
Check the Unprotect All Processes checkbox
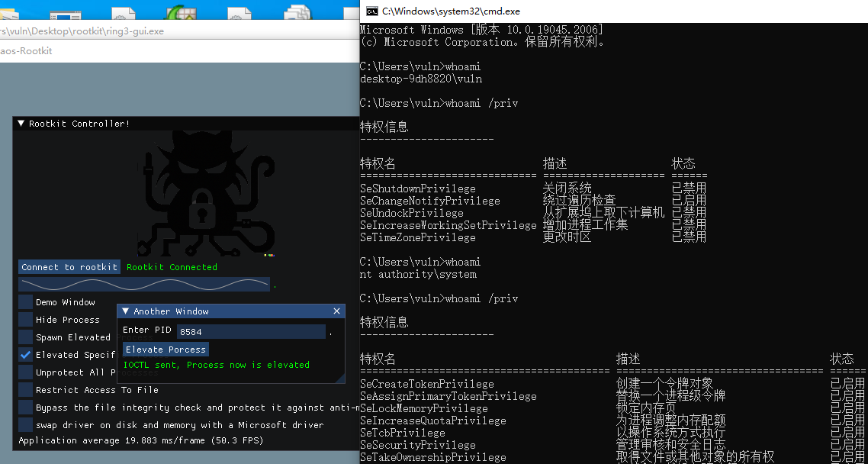25,372
